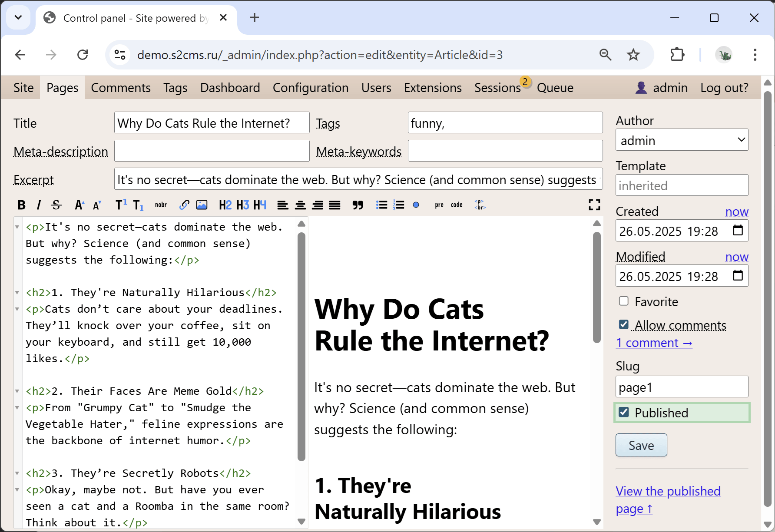Image resolution: width=775 pixels, height=532 pixels.
Task: Open the Sessions tab
Action: pyautogui.click(x=497, y=88)
